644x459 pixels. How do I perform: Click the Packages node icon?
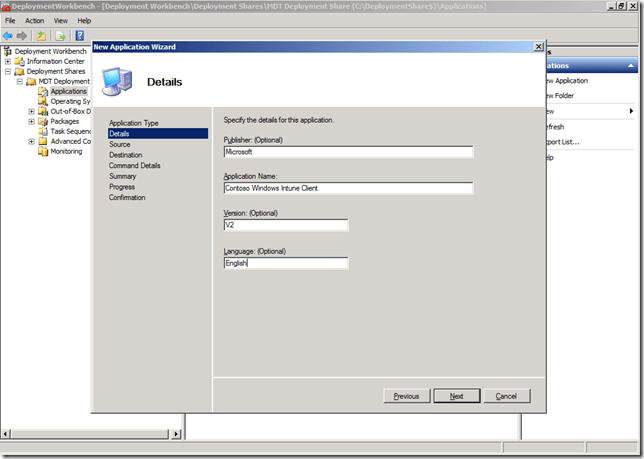[x=43, y=121]
